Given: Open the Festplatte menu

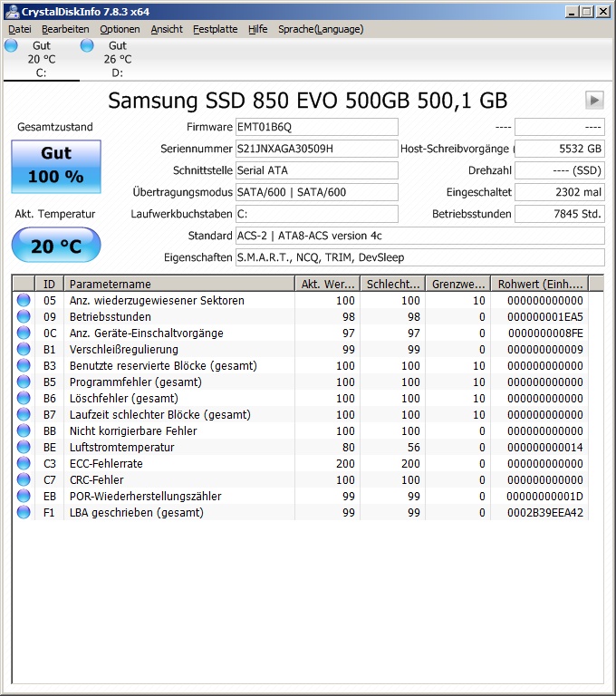Looking at the screenshot, I should (x=216, y=29).
